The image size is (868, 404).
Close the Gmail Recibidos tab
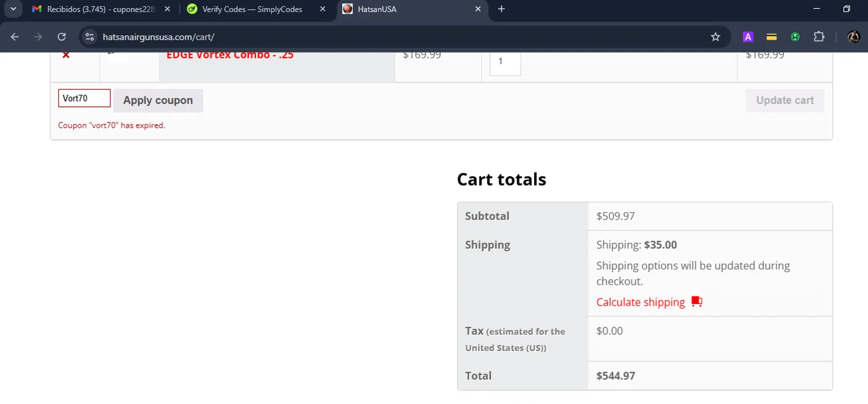[167, 9]
